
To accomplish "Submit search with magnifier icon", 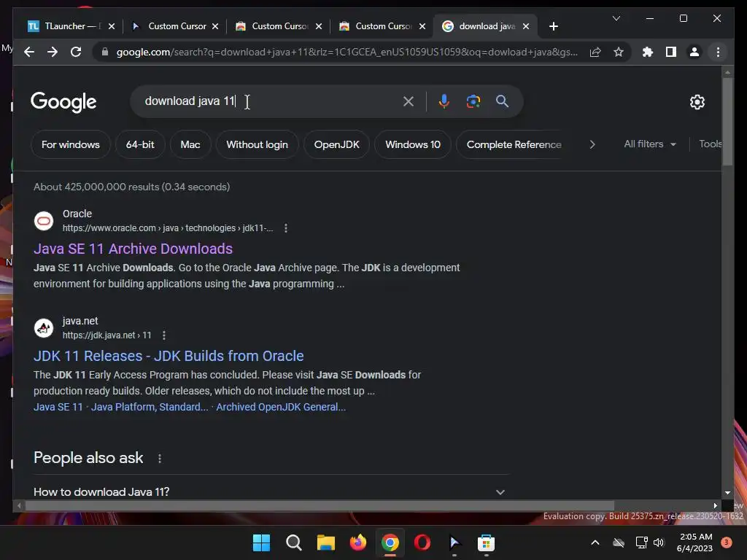I will tap(502, 101).
